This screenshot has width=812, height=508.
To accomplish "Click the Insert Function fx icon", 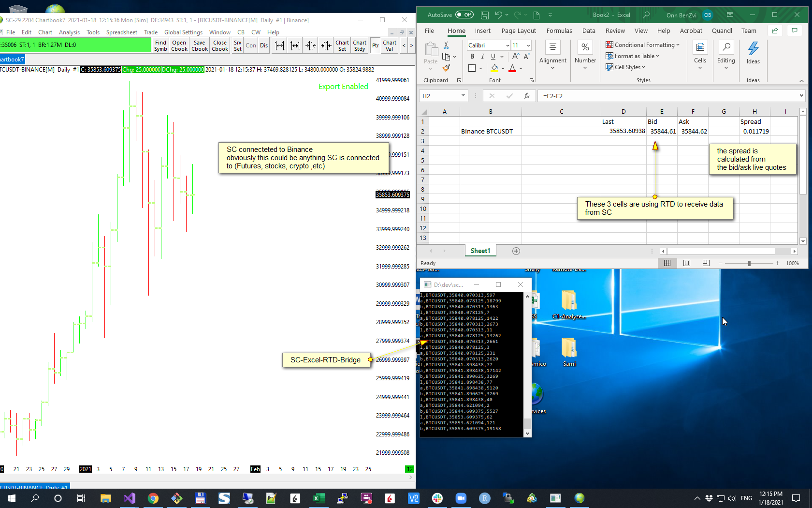I will pyautogui.click(x=527, y=96).
